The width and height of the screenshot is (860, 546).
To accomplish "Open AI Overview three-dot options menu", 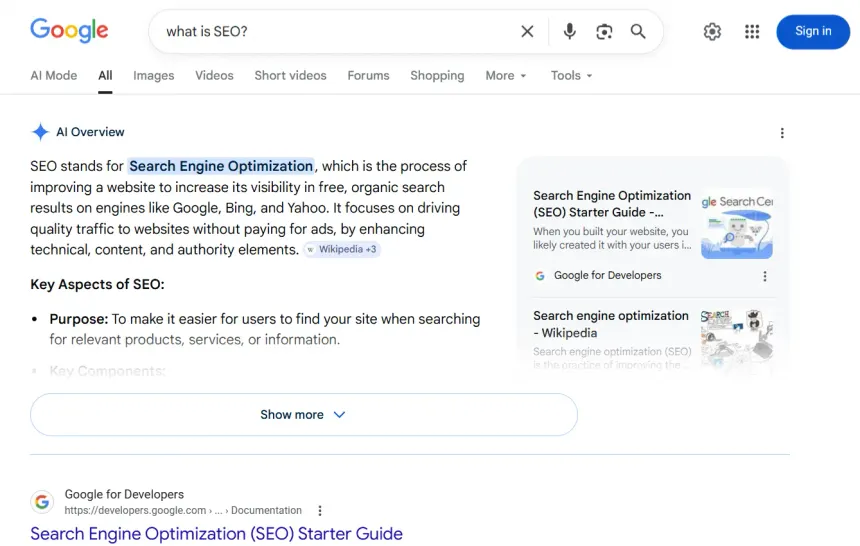I will click(x=782, y=133).
